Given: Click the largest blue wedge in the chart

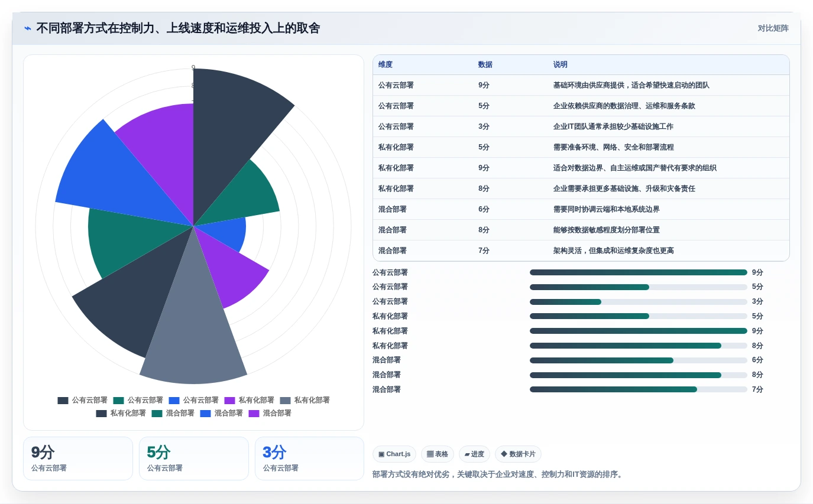Looking at the screenshot, I should pyautogui.click(x=112, y=177).
